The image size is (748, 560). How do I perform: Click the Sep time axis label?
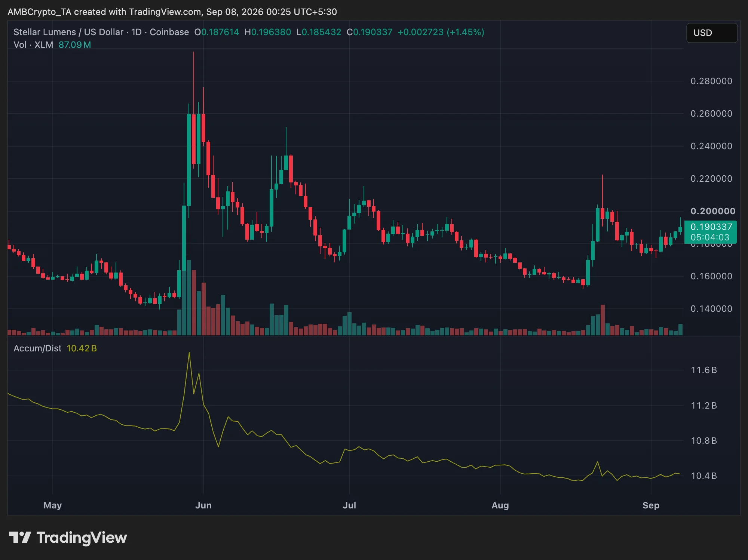click(651, 505)
